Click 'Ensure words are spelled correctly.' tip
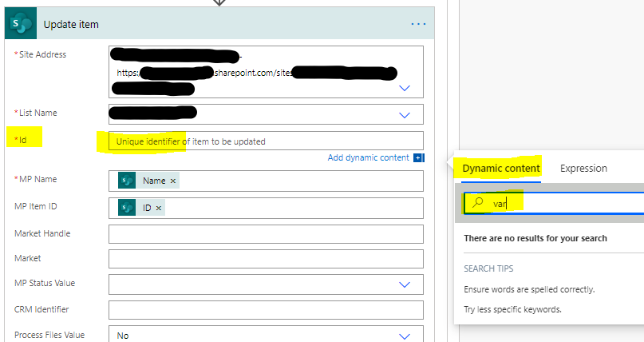The width and height of the screenshot is (644, 342). pyautogui.click(x=529, y=289)
